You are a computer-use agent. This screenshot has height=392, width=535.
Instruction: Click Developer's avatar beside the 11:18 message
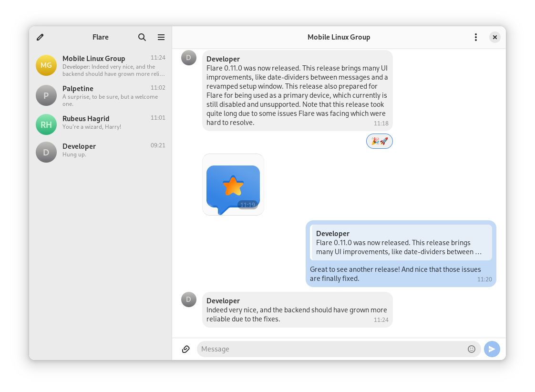[x=189, y=58]
